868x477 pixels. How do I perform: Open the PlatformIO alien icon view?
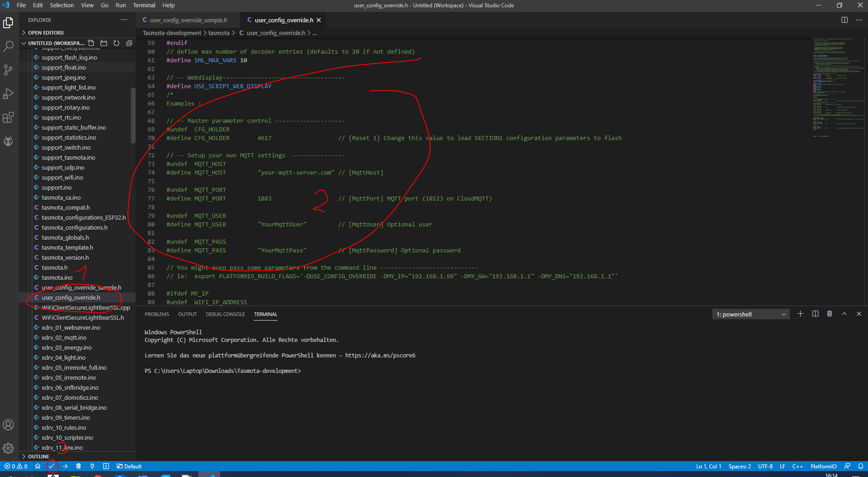click(8, 141)
